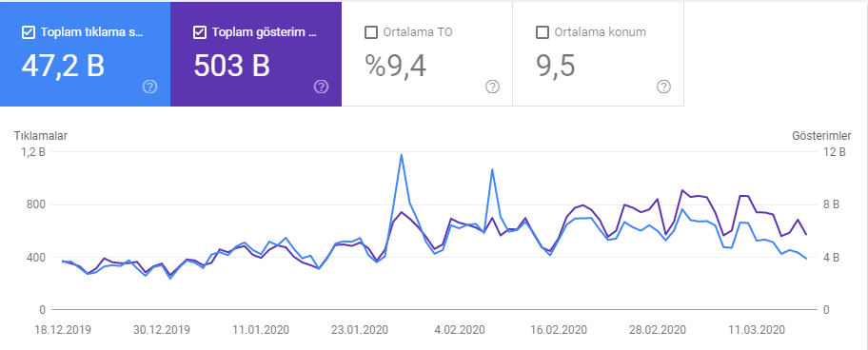Screen dimensions: 868x350
Task: Click the 12 B right axis label
Action: pos(832,152)
